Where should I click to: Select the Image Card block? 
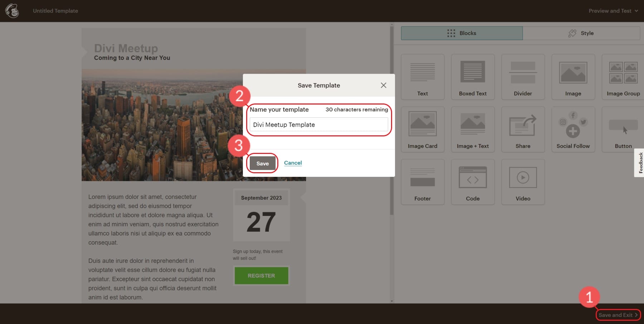click(x=423, y=129)
